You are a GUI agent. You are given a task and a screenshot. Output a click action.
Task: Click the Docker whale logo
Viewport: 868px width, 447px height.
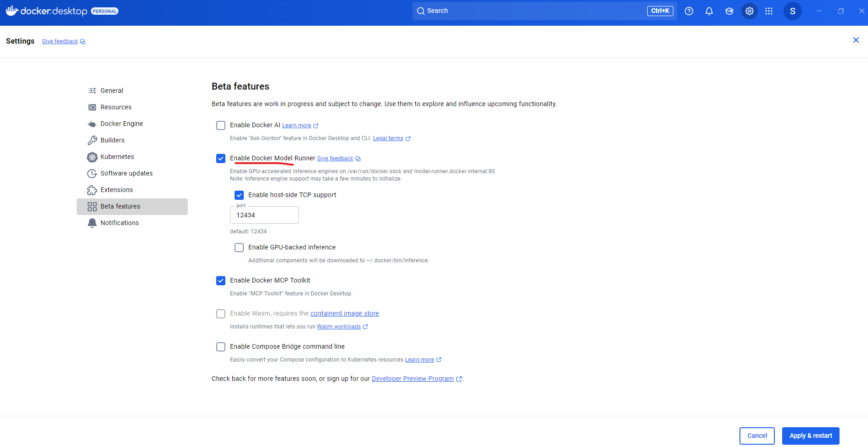pyautogui.click(x=12, y=11)
